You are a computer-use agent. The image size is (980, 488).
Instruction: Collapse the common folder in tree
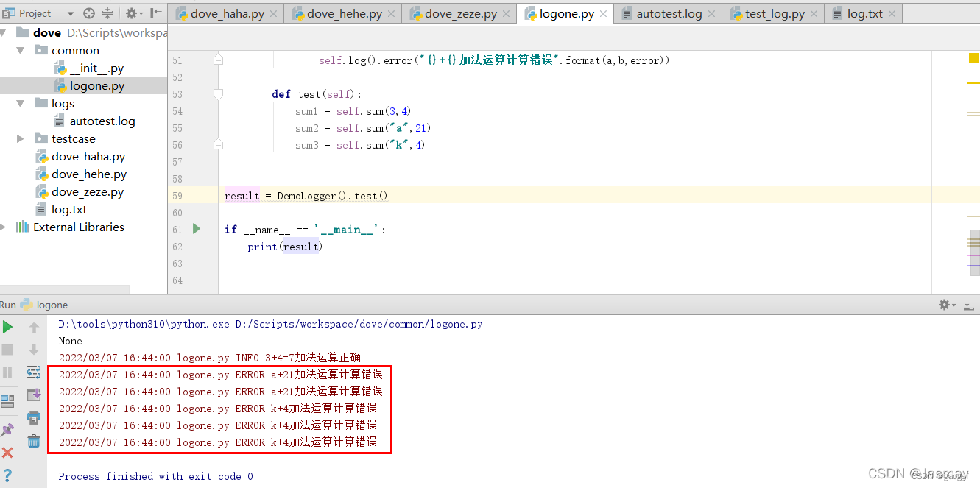click(21, 50)
